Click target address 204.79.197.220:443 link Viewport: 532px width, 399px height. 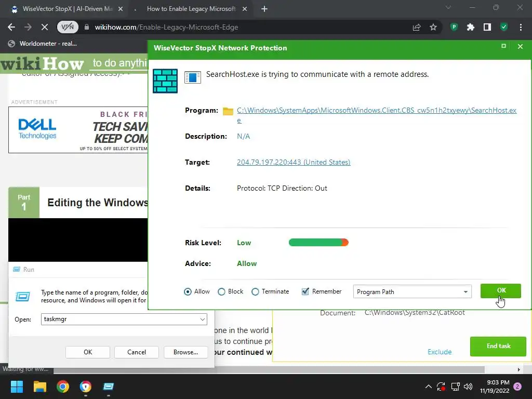point(294,162)
